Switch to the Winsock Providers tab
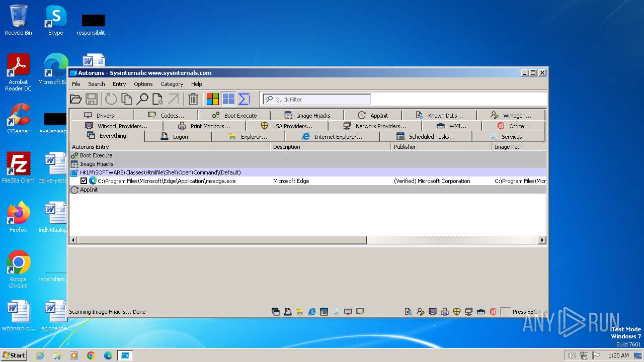Viewport: 644px width, 362px height. tap(116, 126)
